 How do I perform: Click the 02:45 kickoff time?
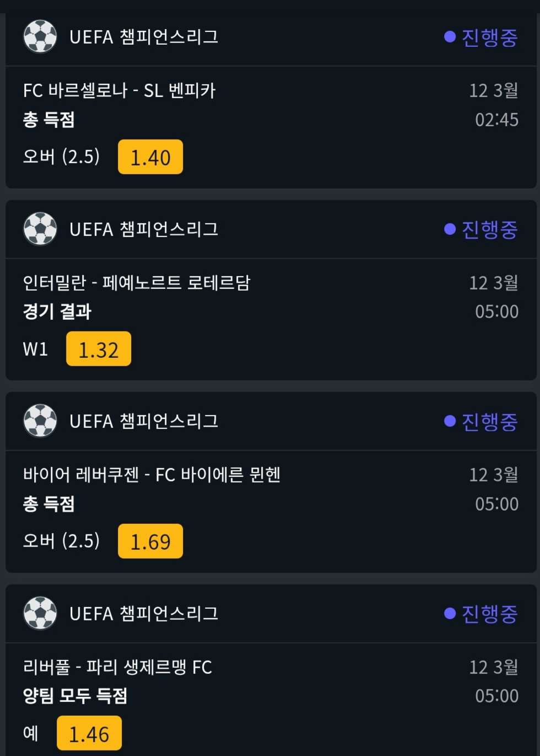(496, 120)
